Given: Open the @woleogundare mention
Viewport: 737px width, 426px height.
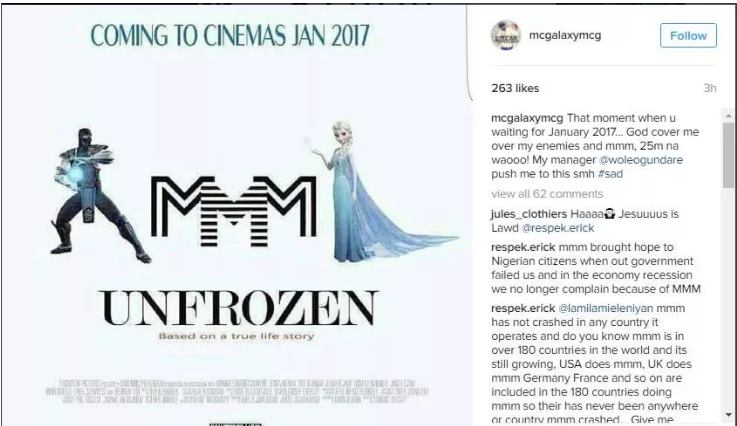Looking at the screenshot, I should 641,160.
